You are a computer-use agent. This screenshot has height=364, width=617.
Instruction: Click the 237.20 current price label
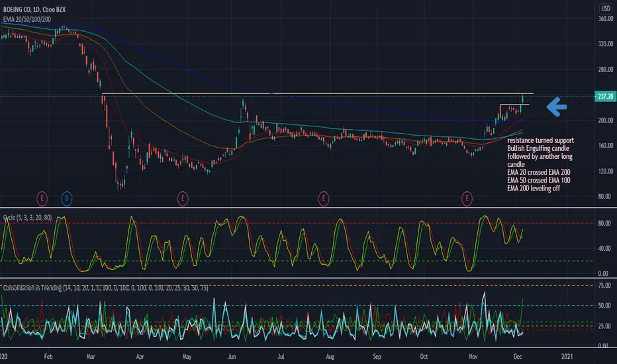coord(605,97)
